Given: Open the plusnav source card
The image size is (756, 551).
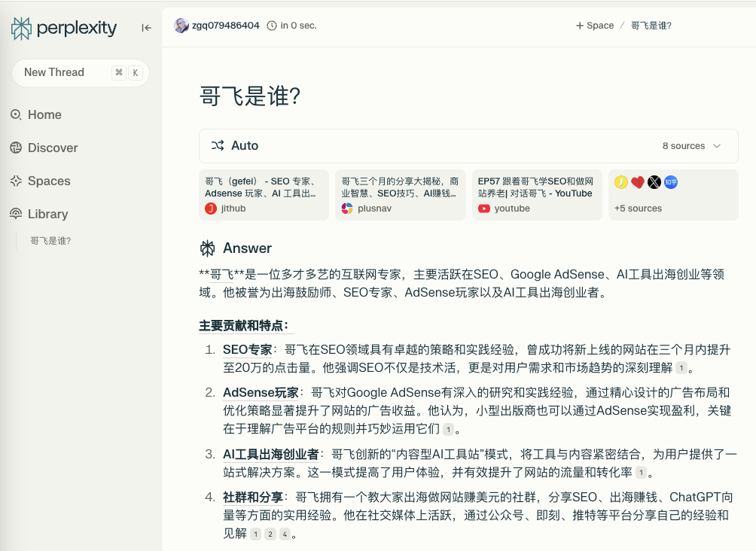Looking at the screenshot, I should tap(401, 195).
